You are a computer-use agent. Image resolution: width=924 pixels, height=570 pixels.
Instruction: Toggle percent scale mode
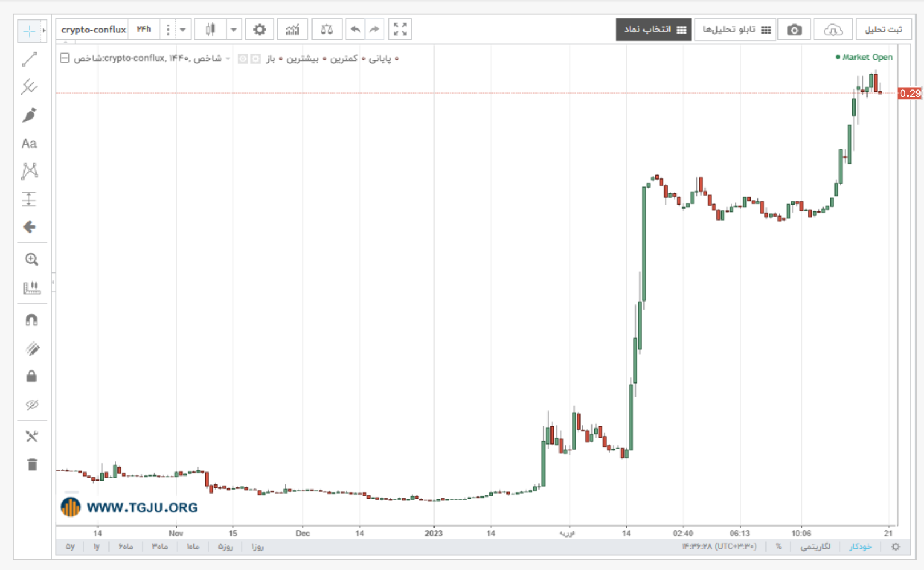[x=779, y=547]
